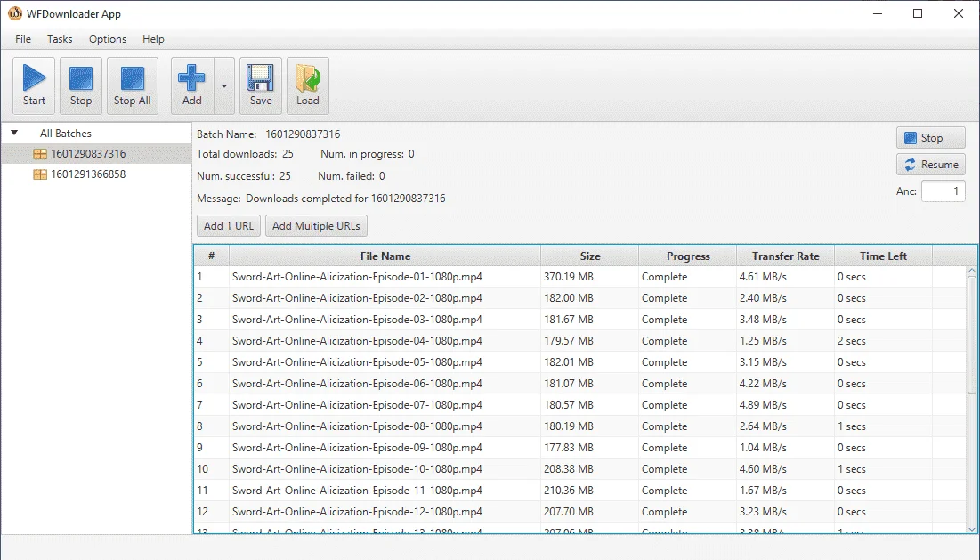Click the Downloads completed message text

click(x=345, y=199)
